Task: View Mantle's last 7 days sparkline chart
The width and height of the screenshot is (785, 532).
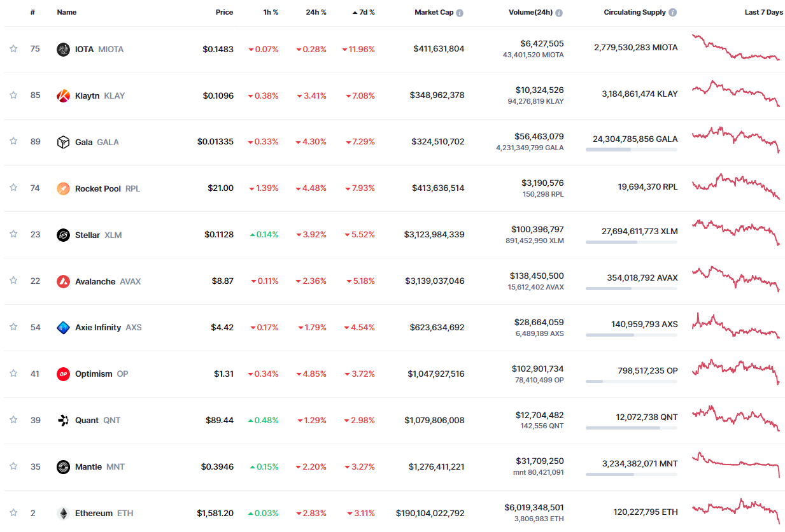Action: (x=737, y=464)
